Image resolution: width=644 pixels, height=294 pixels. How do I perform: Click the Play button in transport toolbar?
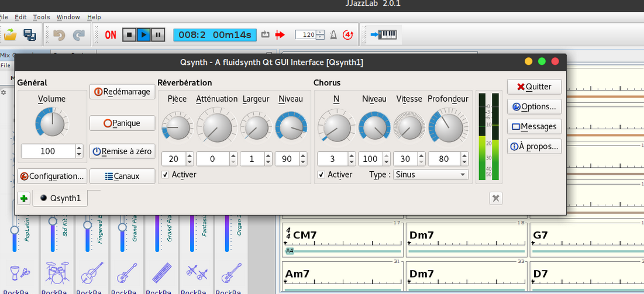(x=144, y=34)
